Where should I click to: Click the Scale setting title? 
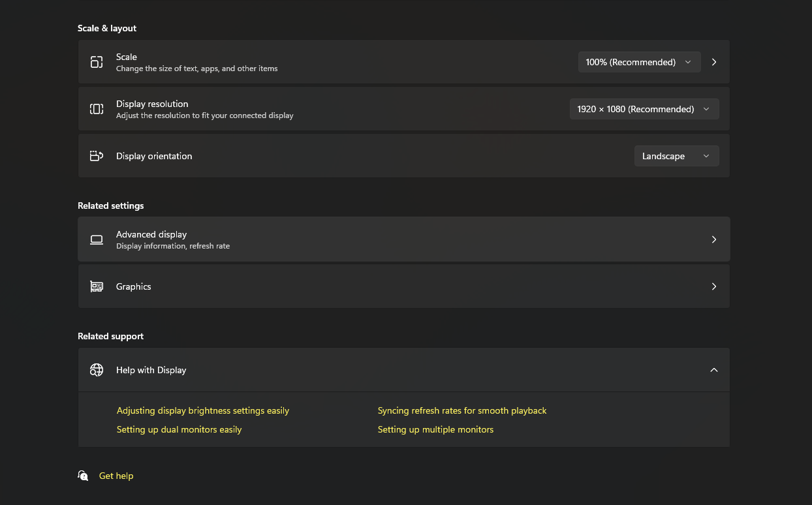pos(127,57)
